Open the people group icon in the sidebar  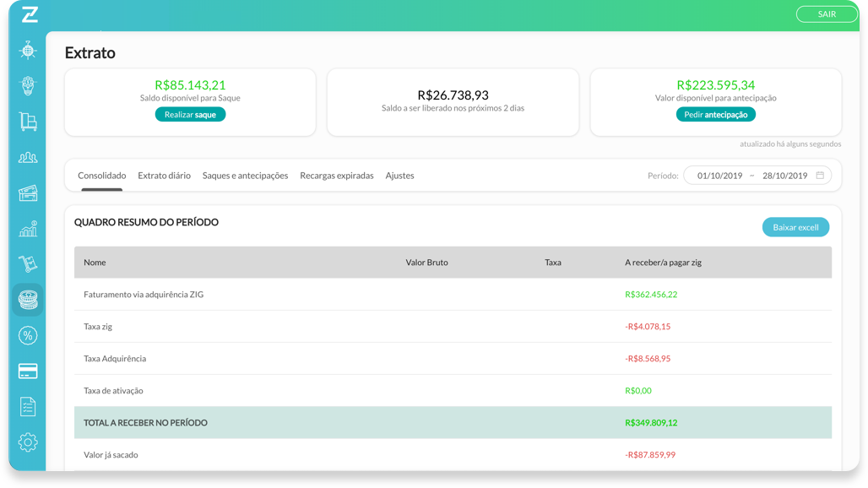(28, 158)
